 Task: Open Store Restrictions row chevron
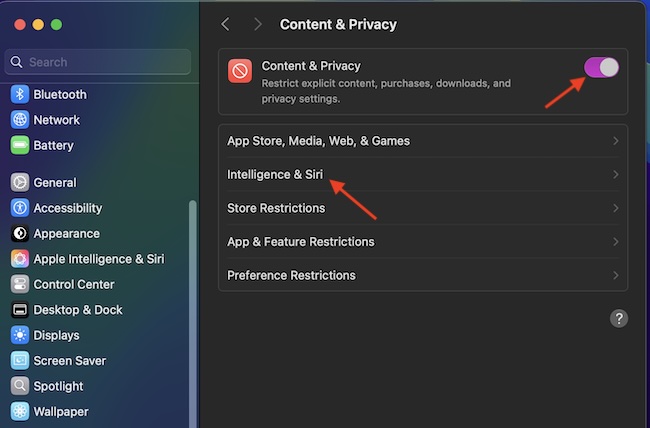click(x=615, y=208)
